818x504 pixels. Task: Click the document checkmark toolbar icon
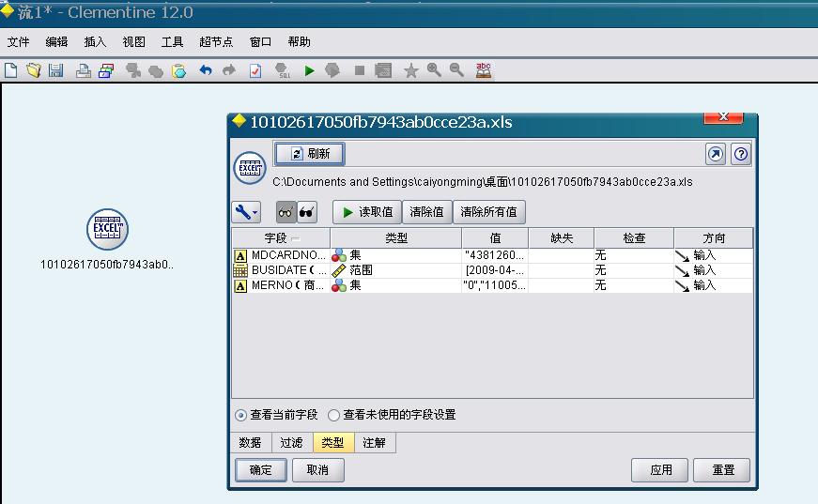click(255, 70)
